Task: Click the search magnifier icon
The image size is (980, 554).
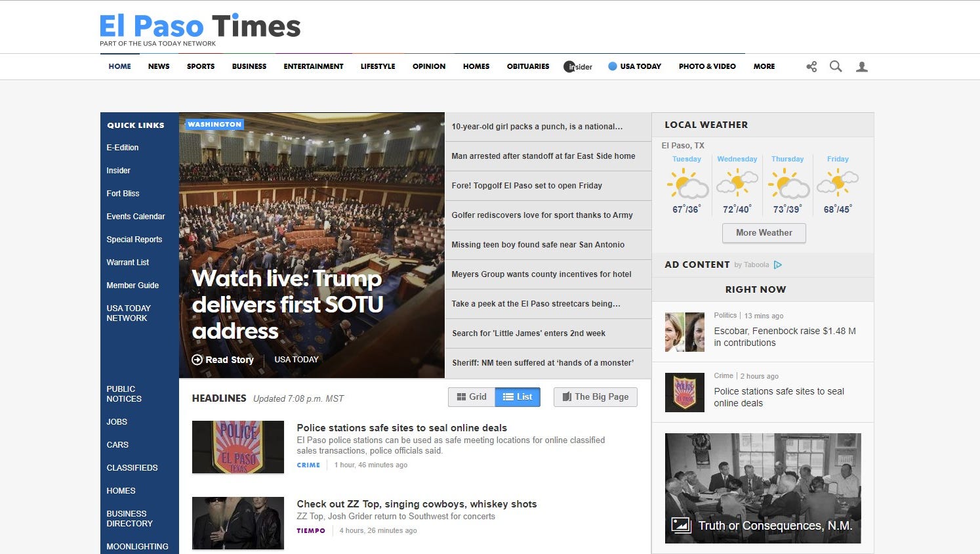Action: click(x=836, y=66)
